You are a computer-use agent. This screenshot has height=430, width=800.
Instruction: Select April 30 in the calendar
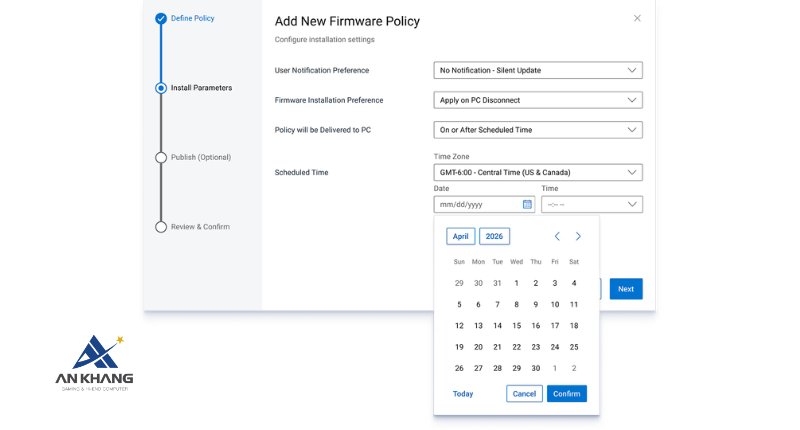536,368
